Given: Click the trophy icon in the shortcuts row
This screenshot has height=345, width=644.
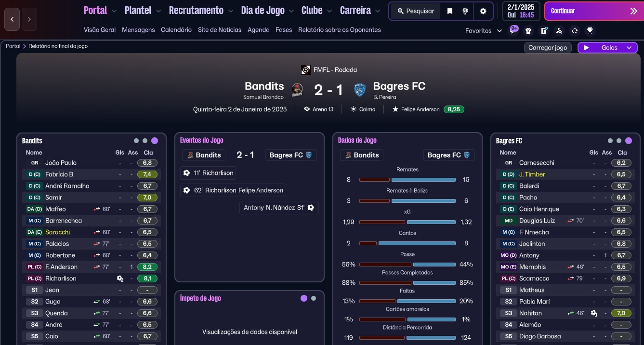Looking at the screenshot, I should tap(590, 31).
